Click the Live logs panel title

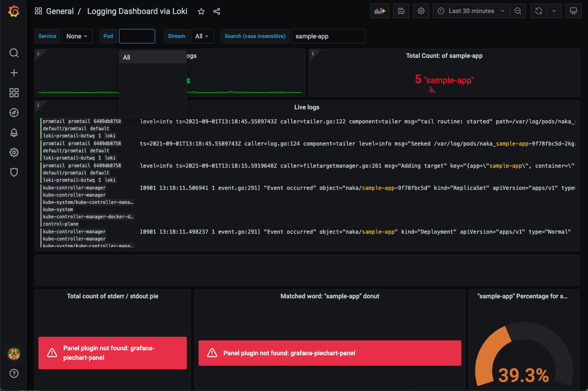(x=307, y=107)
